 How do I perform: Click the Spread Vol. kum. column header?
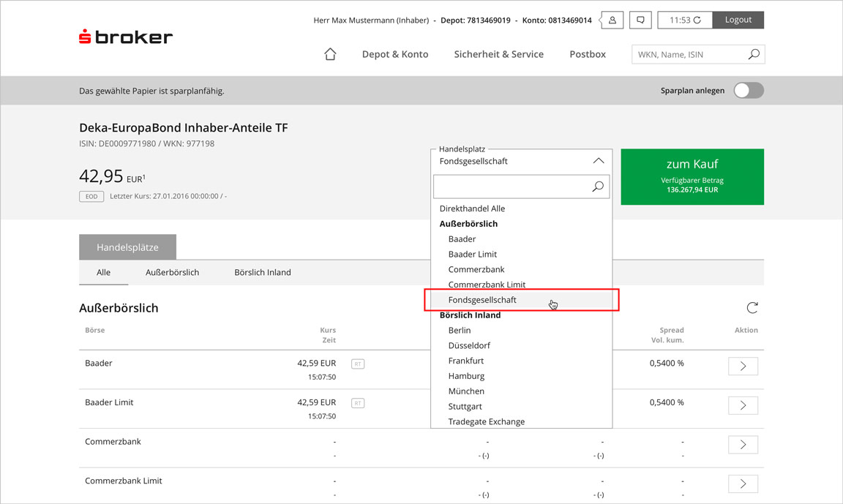point(667,335)
